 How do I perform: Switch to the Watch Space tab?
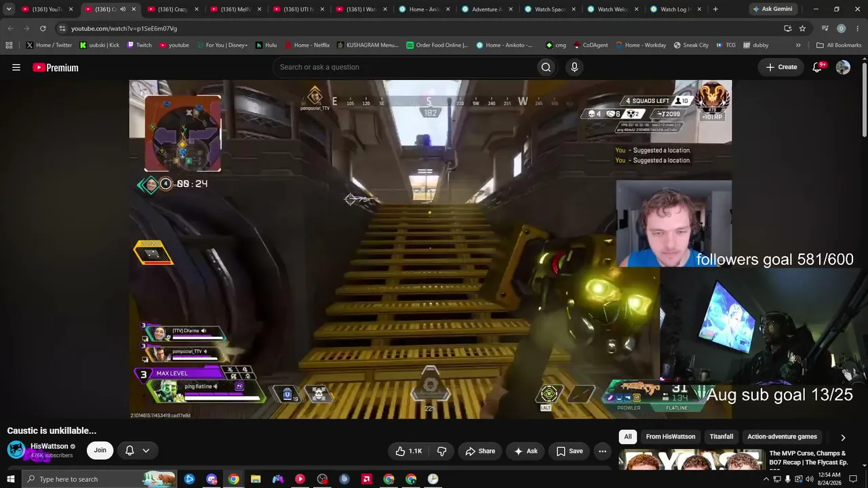point(550,9)
